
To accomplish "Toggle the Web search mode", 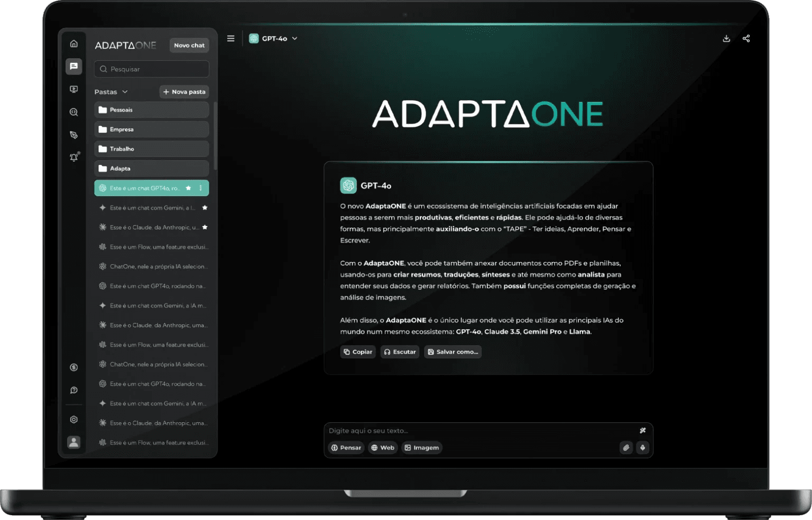I will (382, 448).
